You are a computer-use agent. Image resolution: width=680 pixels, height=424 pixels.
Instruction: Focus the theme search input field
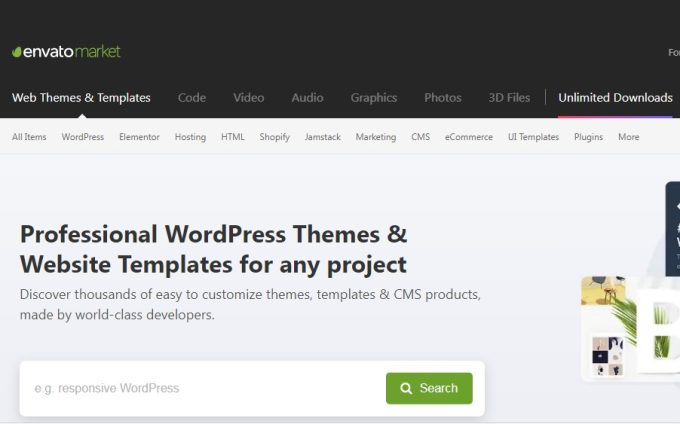(x=204, y=388)
